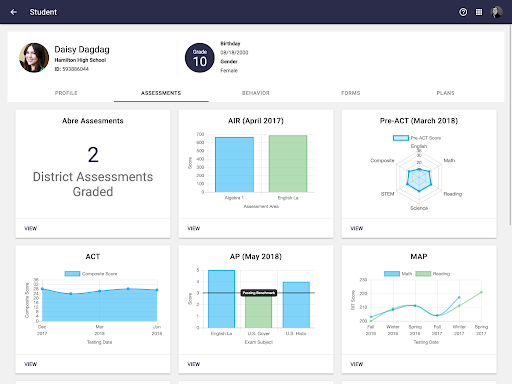
Task: Toggle the MAP Math legend swatch
Action: point(392,274)
